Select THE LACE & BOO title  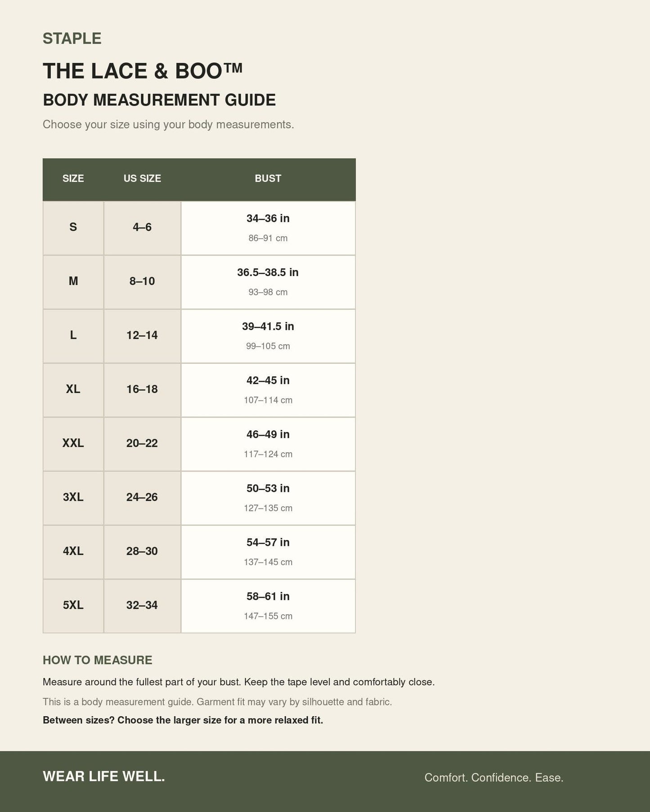(143, 71)
